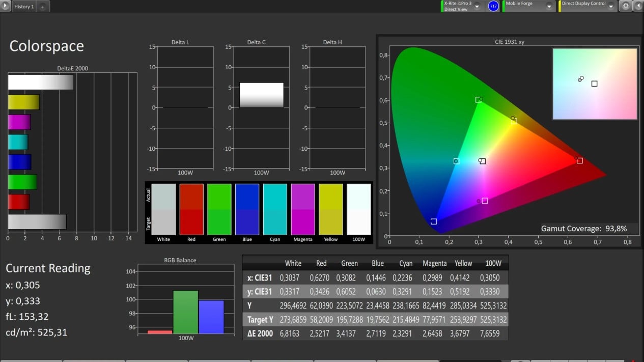Open the settings gear icon
Screen dimensions: 644x362
(x=626, y=6)
